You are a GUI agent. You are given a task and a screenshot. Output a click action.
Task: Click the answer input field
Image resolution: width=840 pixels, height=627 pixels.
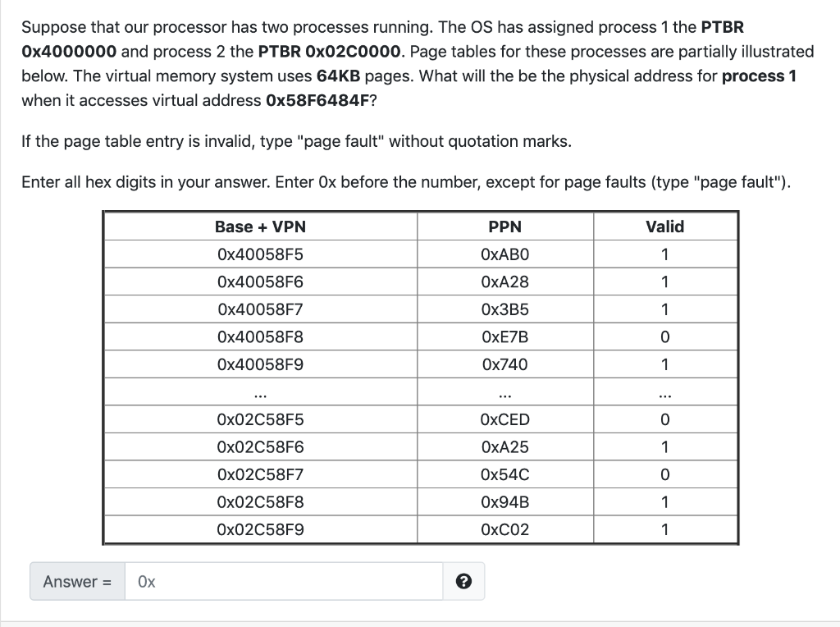tap(283, 580)
